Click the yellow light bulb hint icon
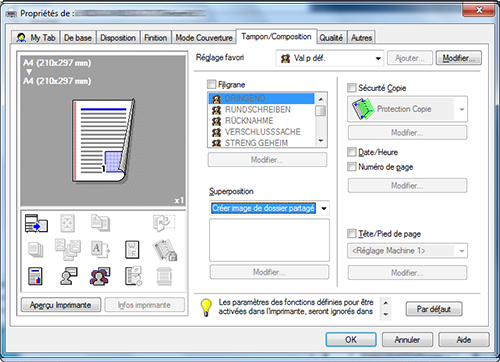Image resolution: width=500 pixels, height=362 pixels. click(x=206, y=307)
